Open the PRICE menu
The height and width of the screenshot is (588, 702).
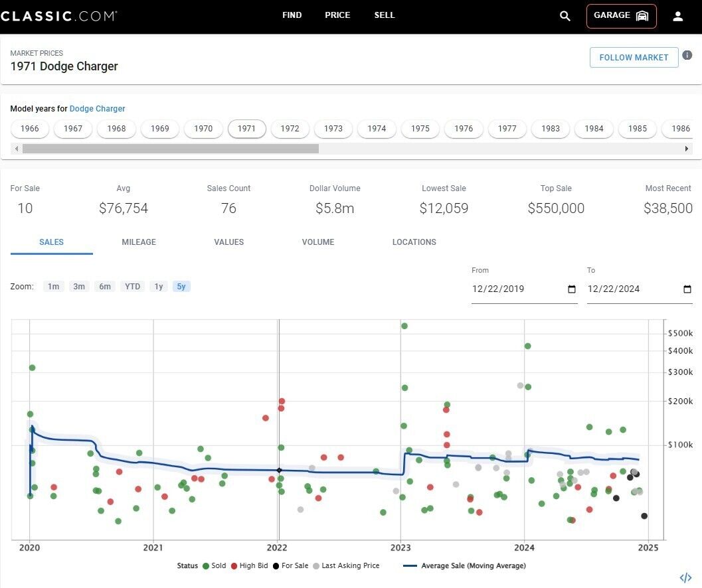337,15
